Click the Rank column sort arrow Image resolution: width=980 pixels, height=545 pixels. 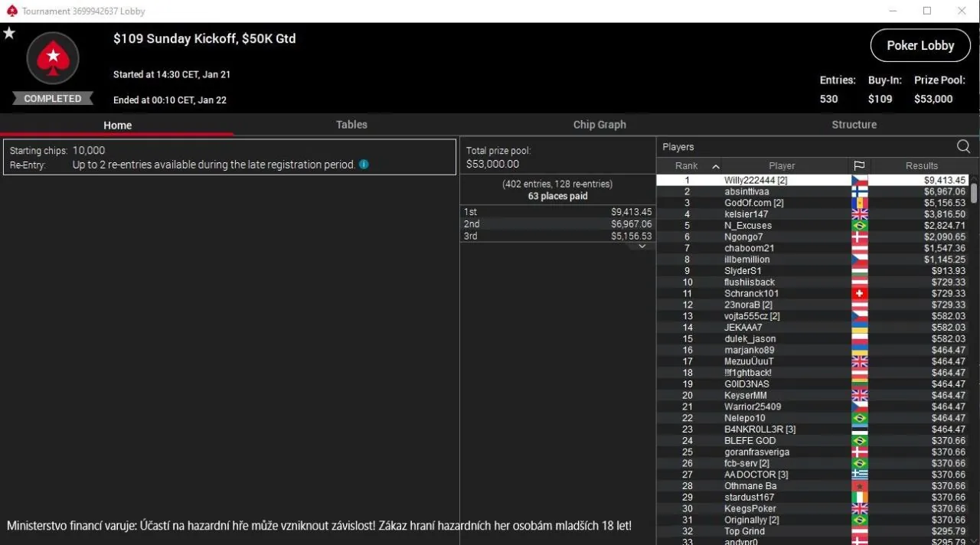(x=716, y=166)
